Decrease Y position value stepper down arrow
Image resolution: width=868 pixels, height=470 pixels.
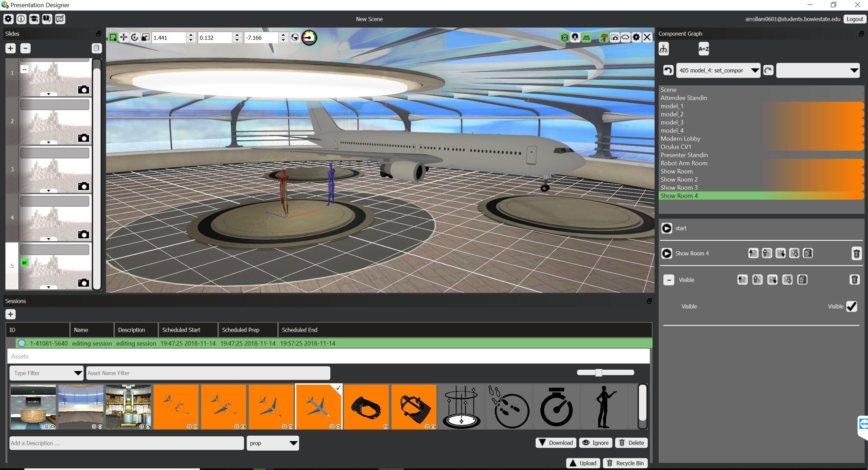pyautogui.click(x=237, y=40)
